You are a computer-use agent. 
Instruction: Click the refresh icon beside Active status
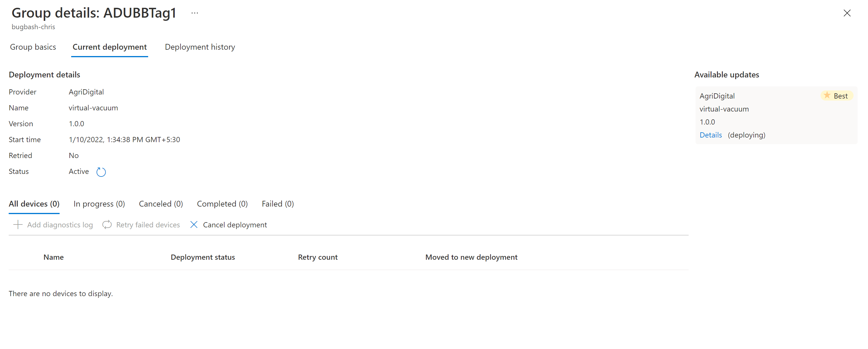(101, 172)
